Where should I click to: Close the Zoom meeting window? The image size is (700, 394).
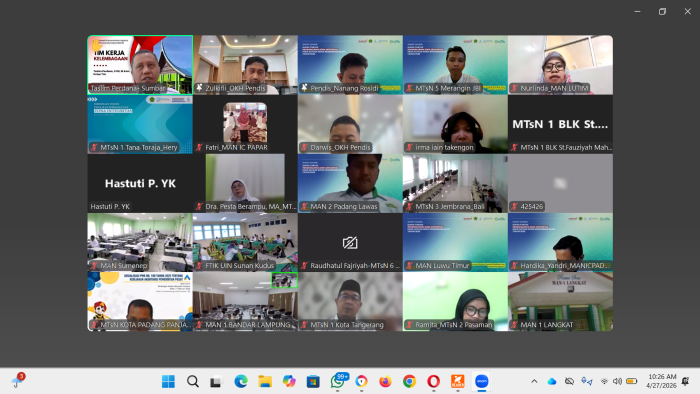(688, 12)
